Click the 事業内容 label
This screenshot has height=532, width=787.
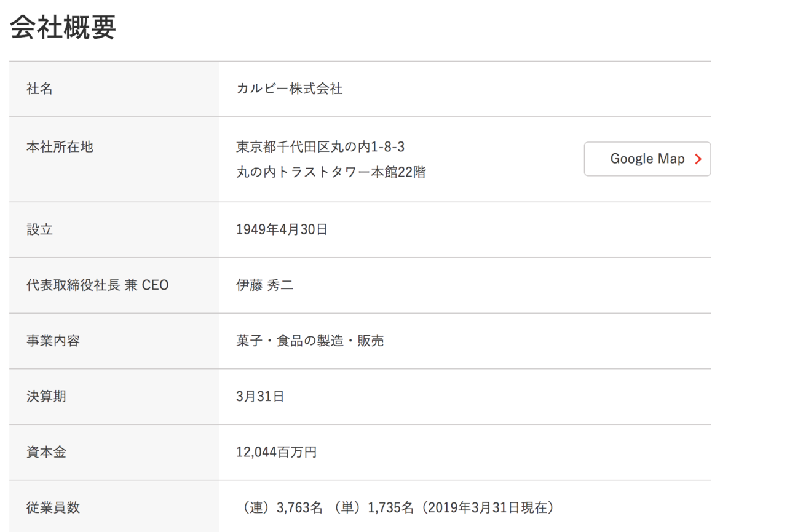click(x=53, y=341)
